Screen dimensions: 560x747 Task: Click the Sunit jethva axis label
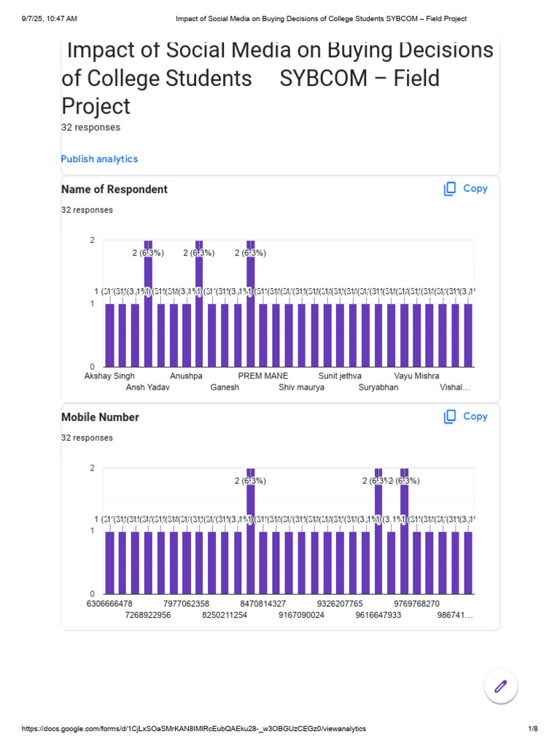pos(340,376)
